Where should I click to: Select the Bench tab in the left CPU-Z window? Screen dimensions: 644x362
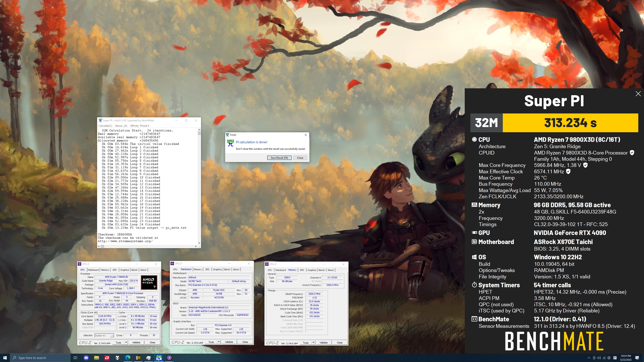pos(135,270)
